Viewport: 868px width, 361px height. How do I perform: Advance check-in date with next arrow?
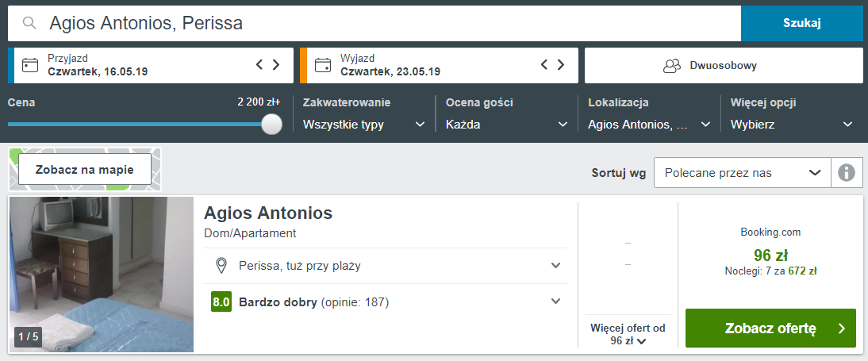276,65
